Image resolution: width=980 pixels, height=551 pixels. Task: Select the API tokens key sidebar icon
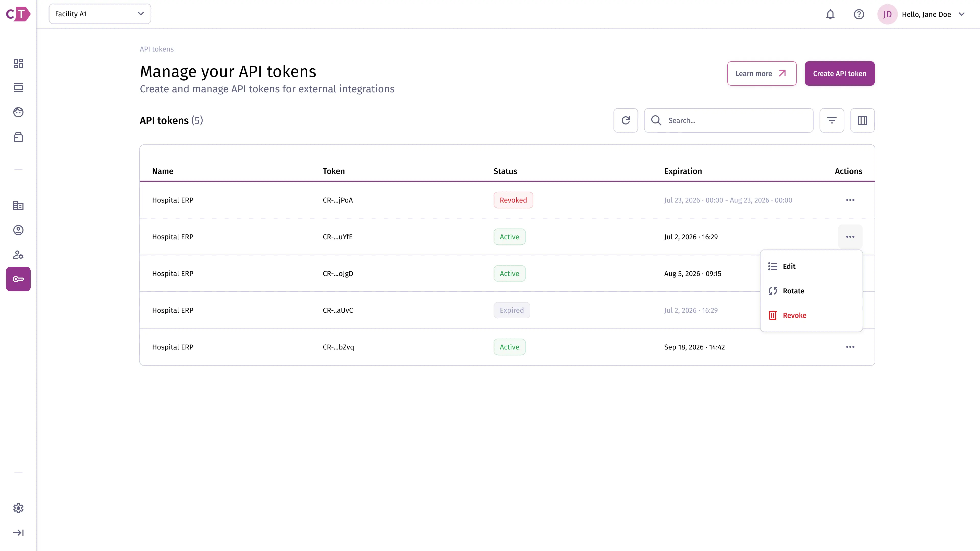pyautogui.click(x=18, y=279)
